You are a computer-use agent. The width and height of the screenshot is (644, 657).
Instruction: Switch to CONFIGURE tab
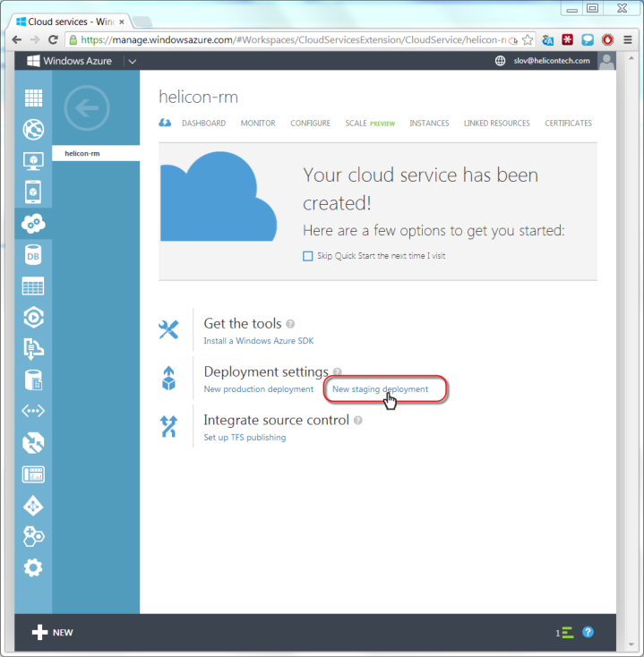(x=310, y=124)
